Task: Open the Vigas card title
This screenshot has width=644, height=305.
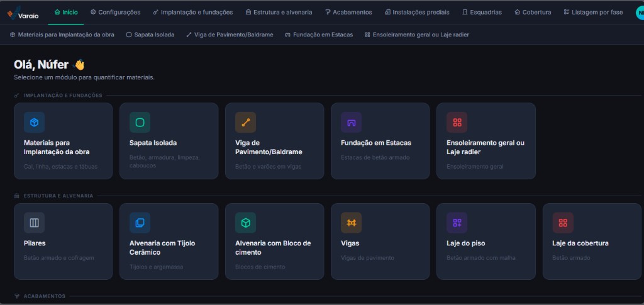Action: [x=350, y=243]
